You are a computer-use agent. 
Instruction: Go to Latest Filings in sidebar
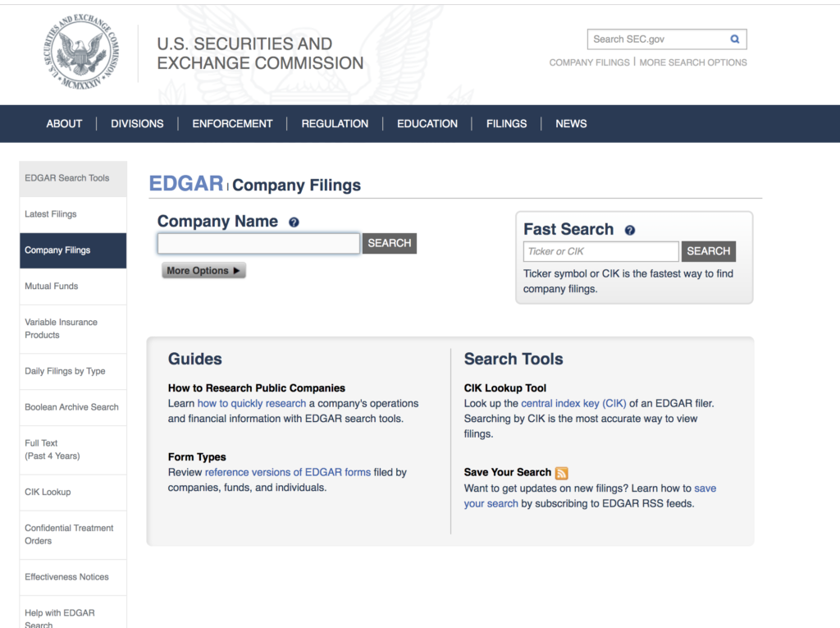pos(73,214)
